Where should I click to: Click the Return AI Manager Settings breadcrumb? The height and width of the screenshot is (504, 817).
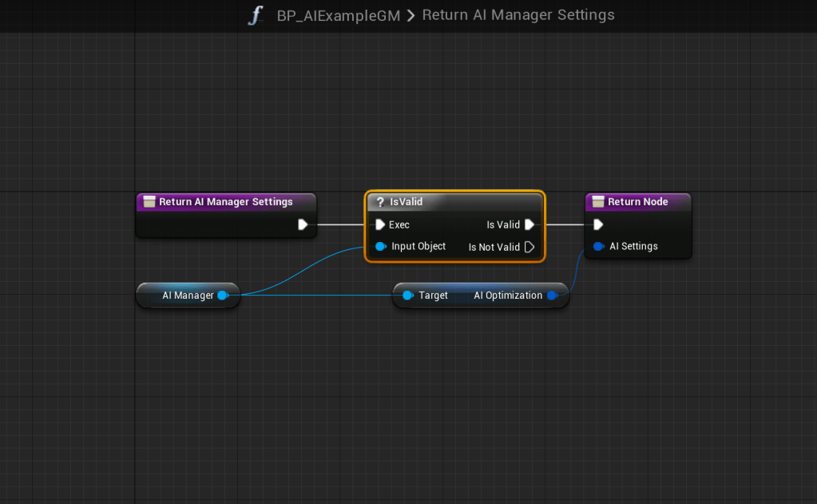click(518, 15)
